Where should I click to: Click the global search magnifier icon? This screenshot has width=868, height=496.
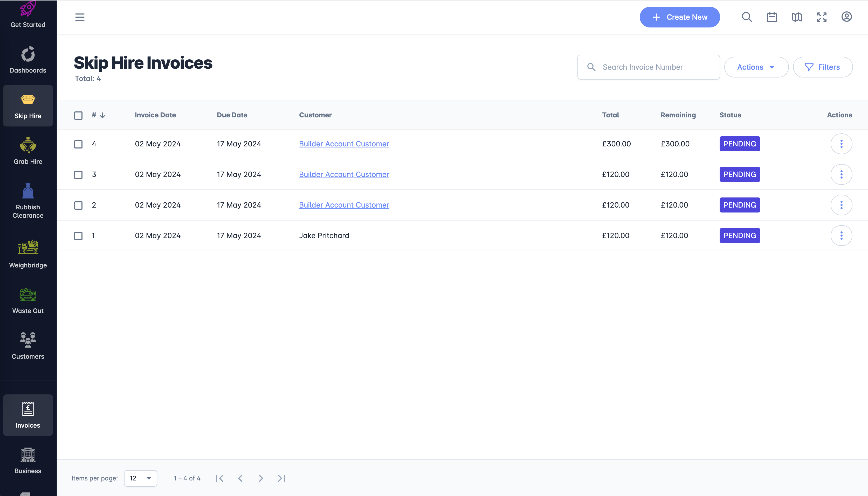747,17
